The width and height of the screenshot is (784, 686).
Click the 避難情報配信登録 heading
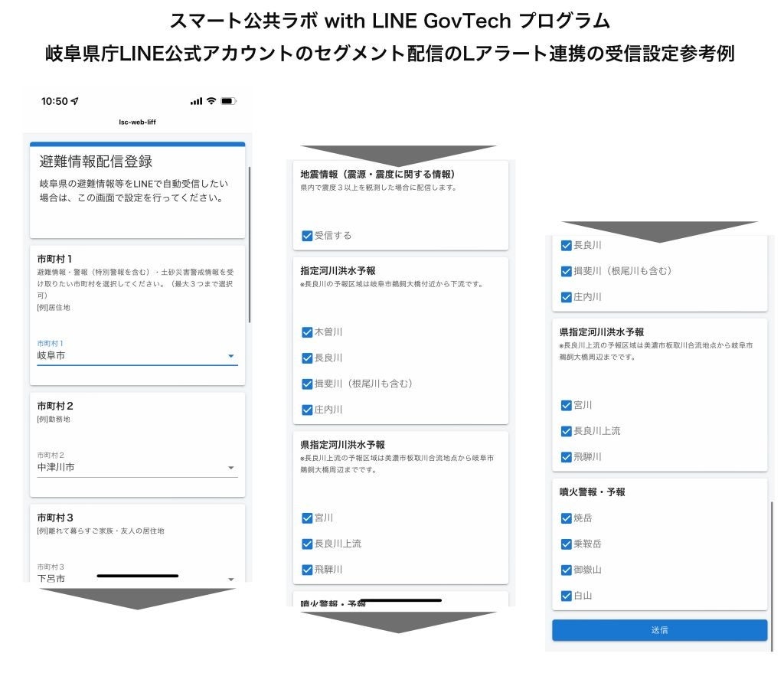pos(96,162)
